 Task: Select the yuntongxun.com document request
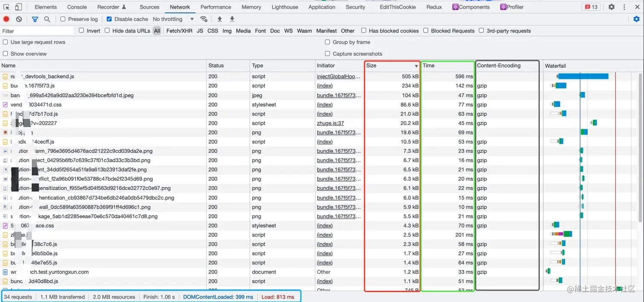point(103,272)
